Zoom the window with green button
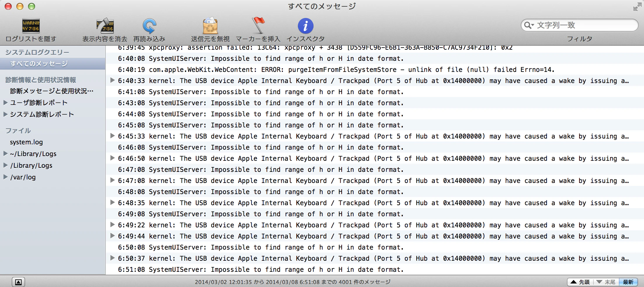The width and height of the screenshot is (644, 287). (32, 6)
